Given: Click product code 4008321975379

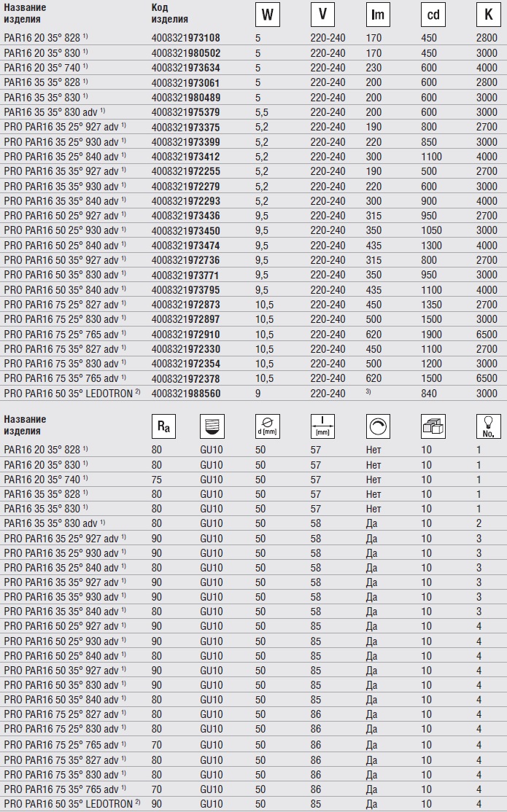Looking at the screenshot, I should (185, 112).
